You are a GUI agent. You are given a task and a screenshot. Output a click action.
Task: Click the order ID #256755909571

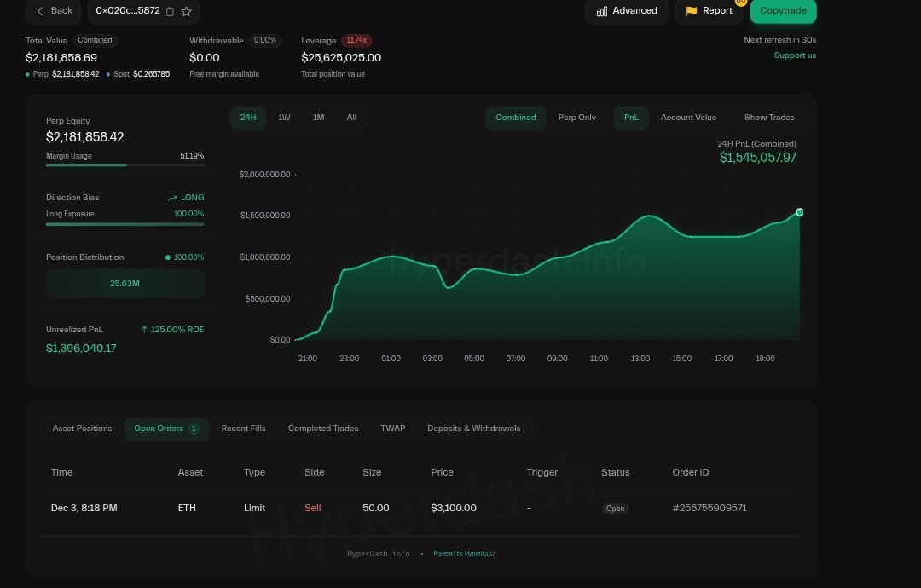(x=710, y=508)
